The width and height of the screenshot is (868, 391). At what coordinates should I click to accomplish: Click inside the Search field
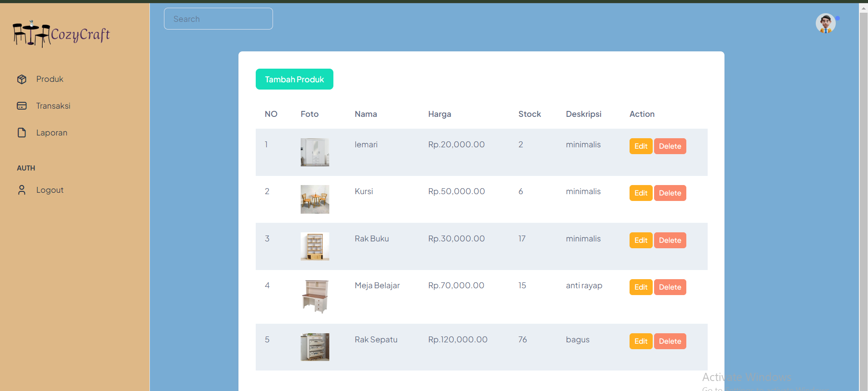tap(218, 19)
